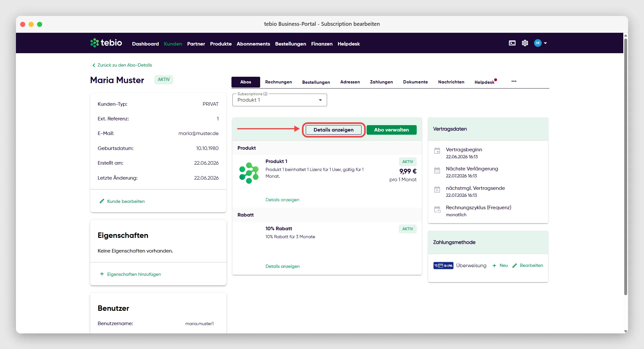Click the Kunde bearbeiten pencil icon
Screen dimensions: 644x349
pos(102,201)
